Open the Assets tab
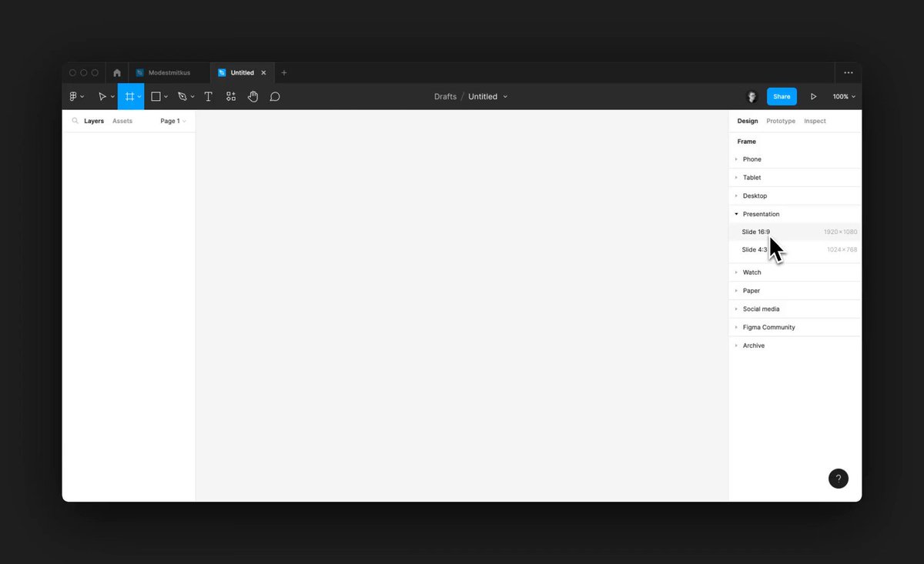The height and width of the screenshot is (564, 924). pos(122,121)
